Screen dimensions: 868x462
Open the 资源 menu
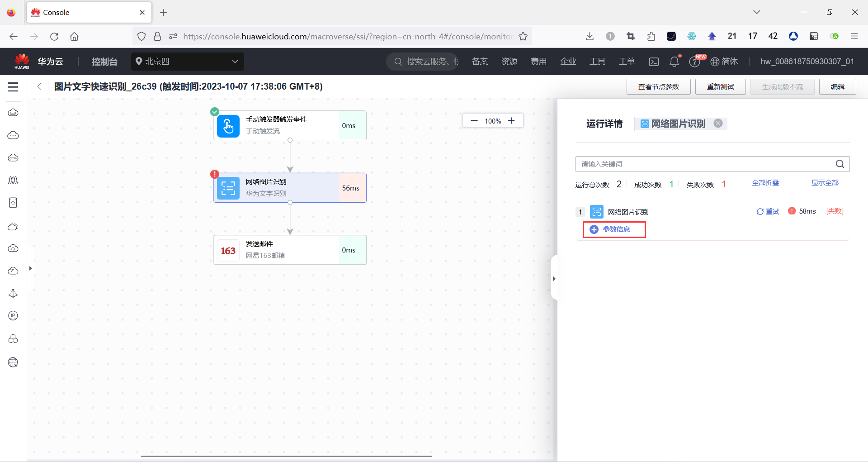click(509, 62)
